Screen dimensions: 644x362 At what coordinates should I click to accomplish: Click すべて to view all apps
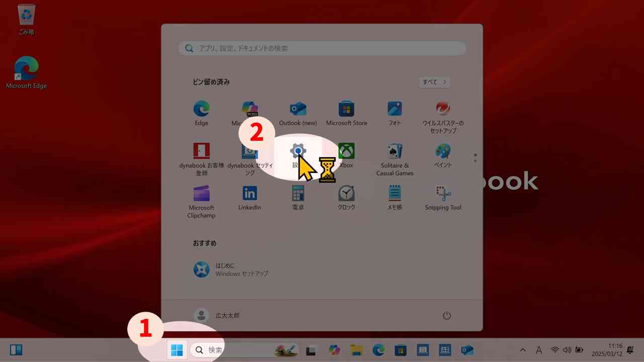434,82
